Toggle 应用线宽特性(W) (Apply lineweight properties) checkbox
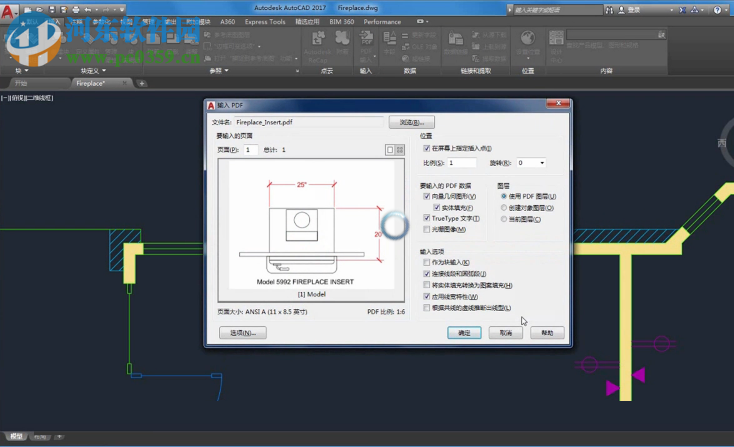 [x=426, y=296]
